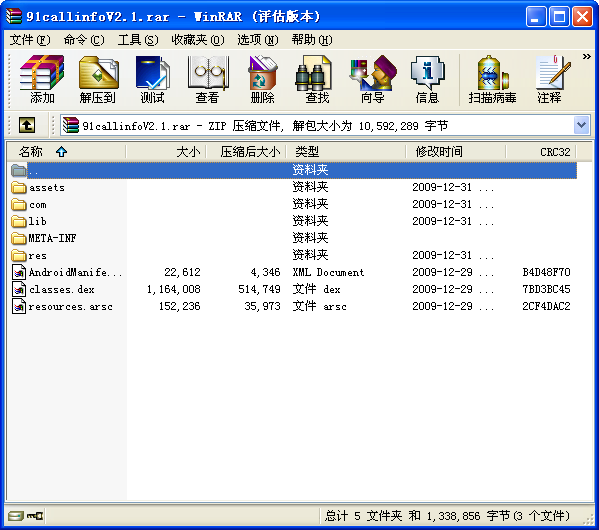Sort by the 类型 column header
The image size is (599, 530).
tap(346, 152)
